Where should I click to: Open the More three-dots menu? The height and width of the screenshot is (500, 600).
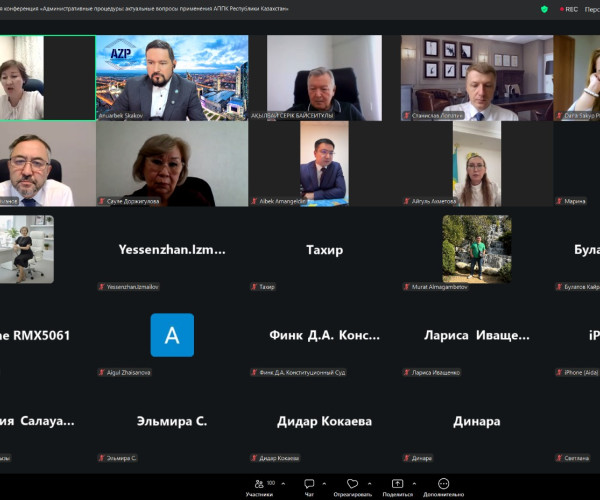point(443,484)
